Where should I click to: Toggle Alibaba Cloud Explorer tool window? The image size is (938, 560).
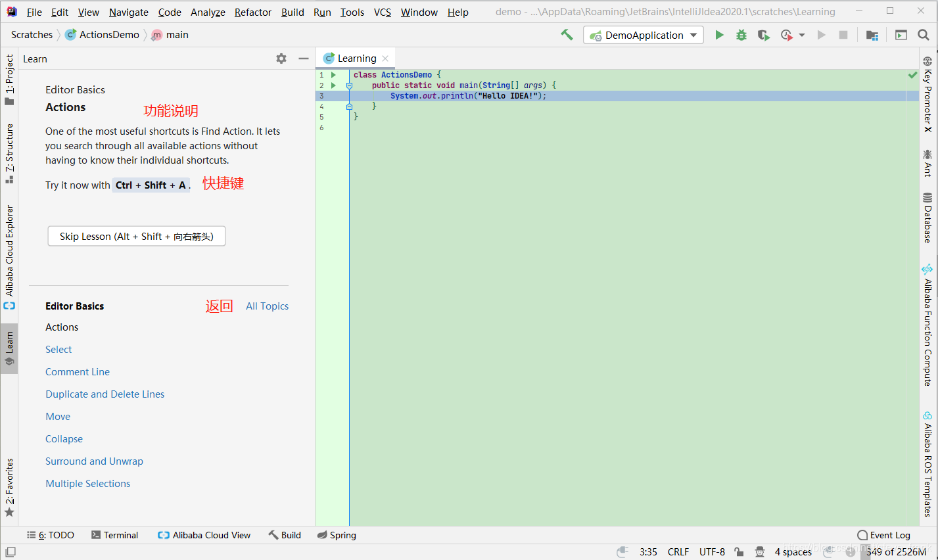tap(9, 257)
